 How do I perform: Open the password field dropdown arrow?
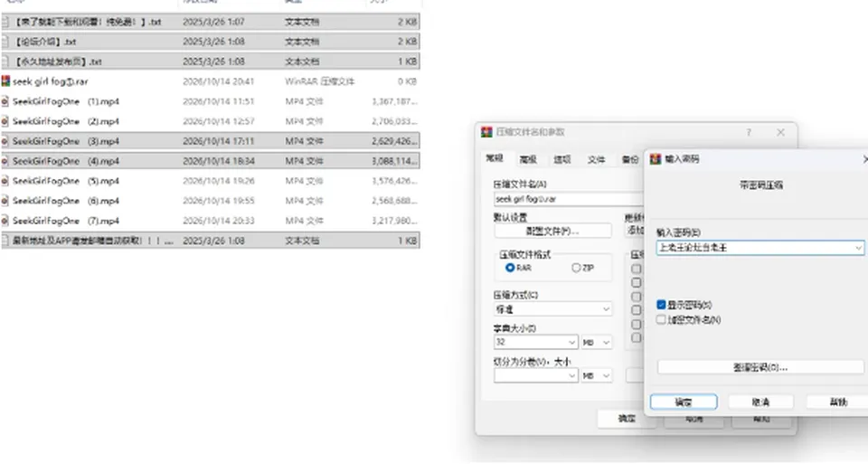tap(858, 248)
